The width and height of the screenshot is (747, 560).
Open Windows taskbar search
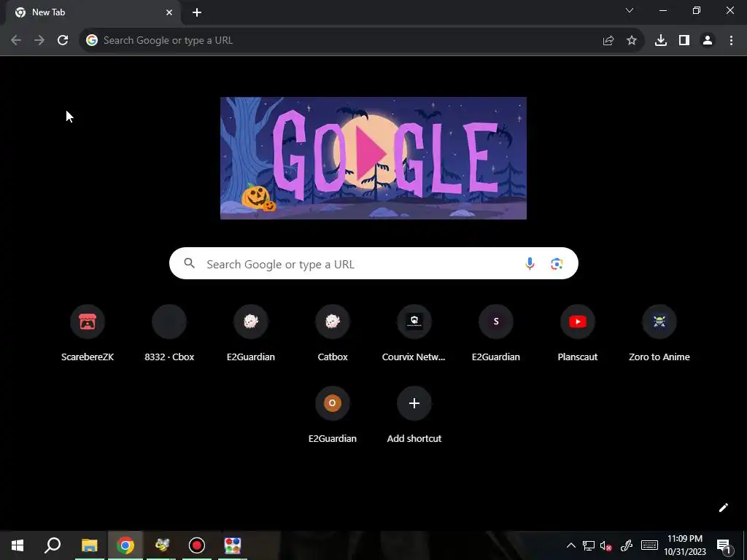[53, 545]
